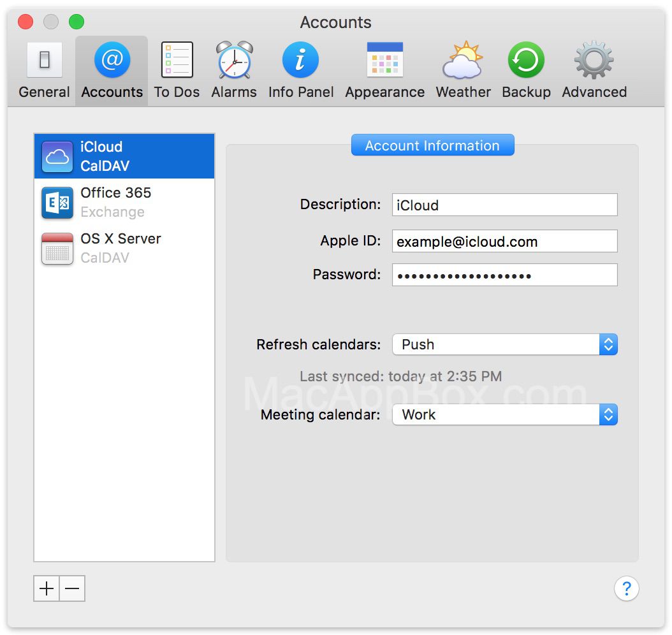This screenshot has height=635, width=672.
Task: Add a new account with plus button
Action: [47, 588]
